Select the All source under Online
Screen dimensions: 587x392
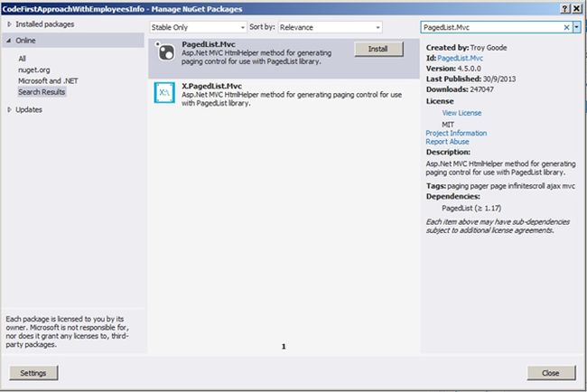pyautogui.click(x=22, y=59)
